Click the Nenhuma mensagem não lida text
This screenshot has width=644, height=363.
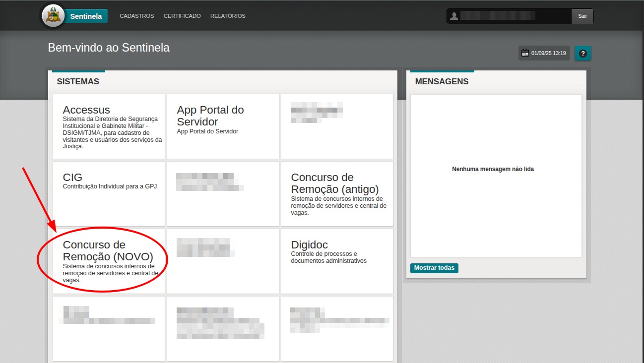click(x=493, y=169)
